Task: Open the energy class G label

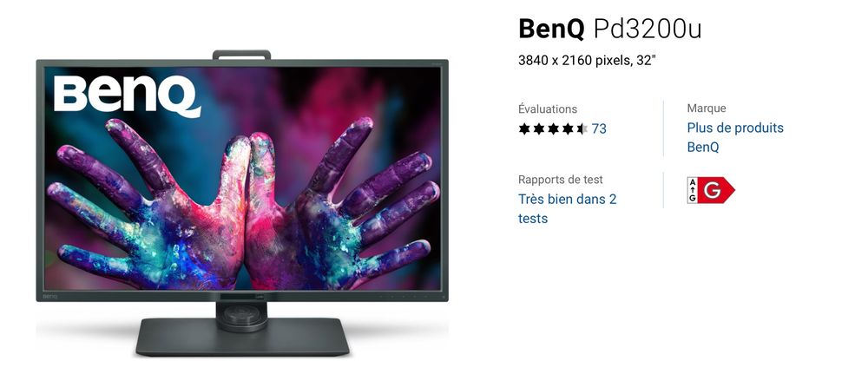Action: [x=711, y=191]
